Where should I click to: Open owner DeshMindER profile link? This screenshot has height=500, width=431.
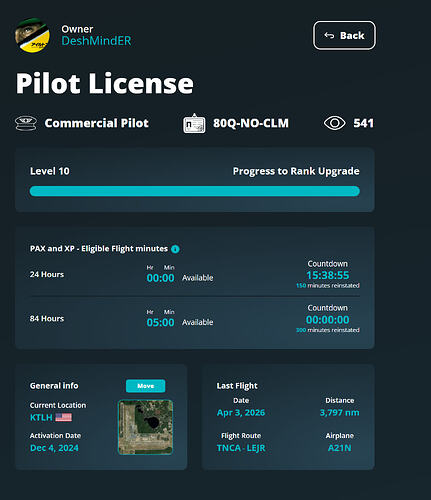pos(96,41)
